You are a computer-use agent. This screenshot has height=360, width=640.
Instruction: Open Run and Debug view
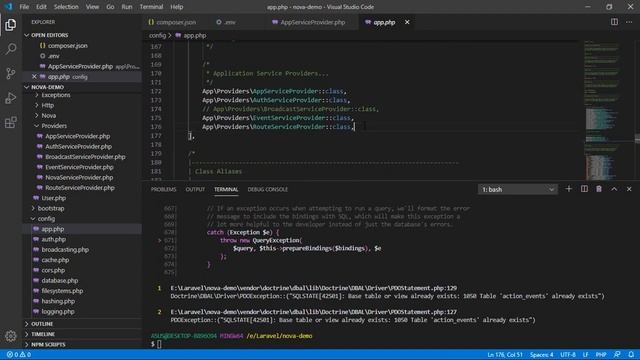11,98
